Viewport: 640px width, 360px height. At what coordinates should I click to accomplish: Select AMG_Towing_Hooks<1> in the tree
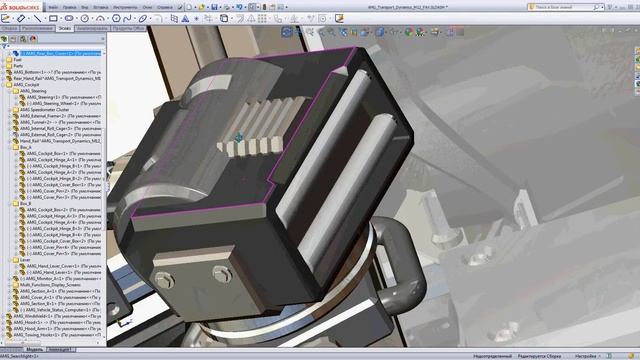[x=57, y=335]
